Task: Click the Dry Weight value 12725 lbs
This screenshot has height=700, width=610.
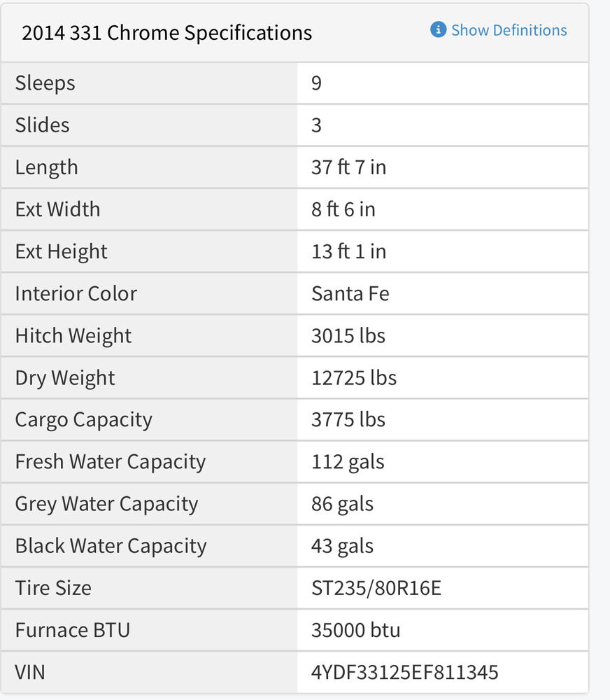Action: click(354, 378)
